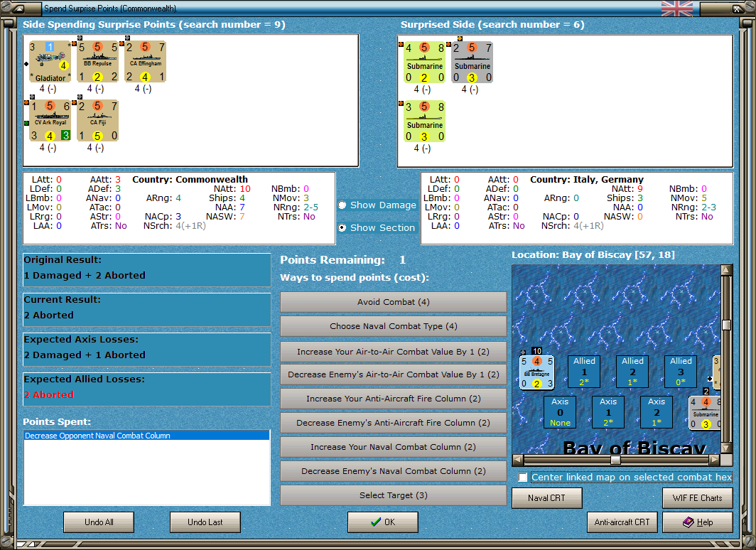Click the Allied 1 sea box marker
The height and width of the screenshot is (550, 756).
click(x=584, y=372)
